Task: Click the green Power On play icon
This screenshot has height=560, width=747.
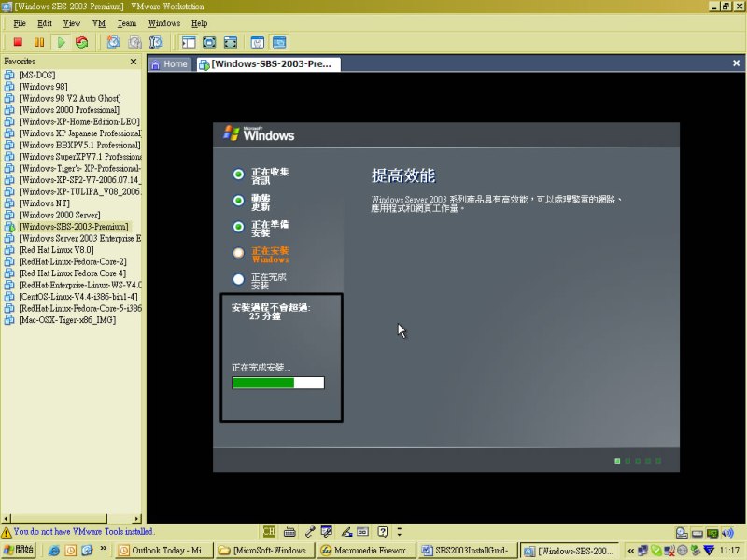Action: point(61,42)
